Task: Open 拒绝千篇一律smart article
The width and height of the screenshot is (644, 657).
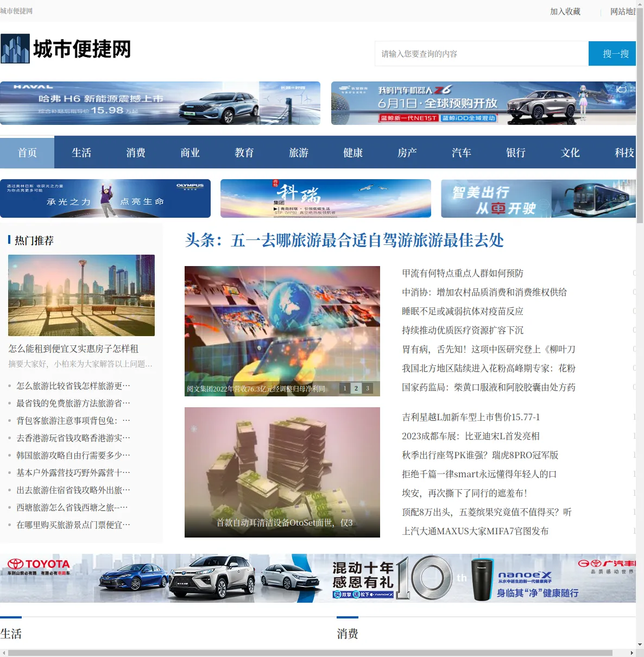Action: 479,474
